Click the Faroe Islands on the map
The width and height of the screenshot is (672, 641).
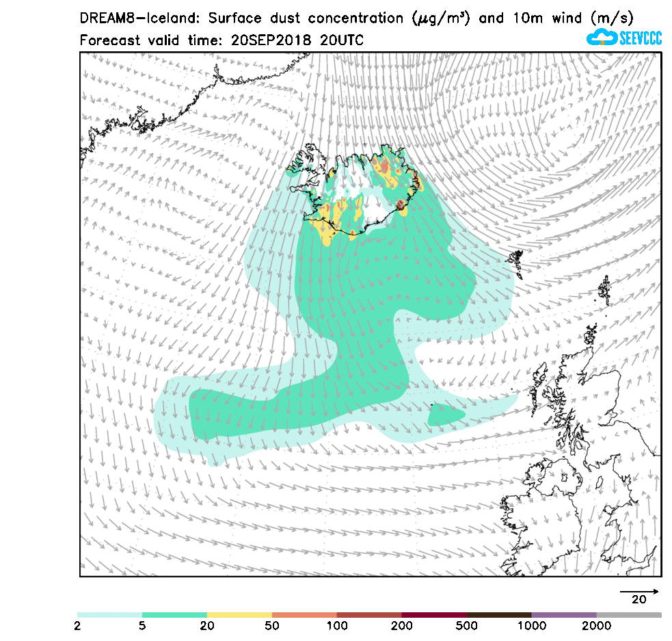pos(516,260)
